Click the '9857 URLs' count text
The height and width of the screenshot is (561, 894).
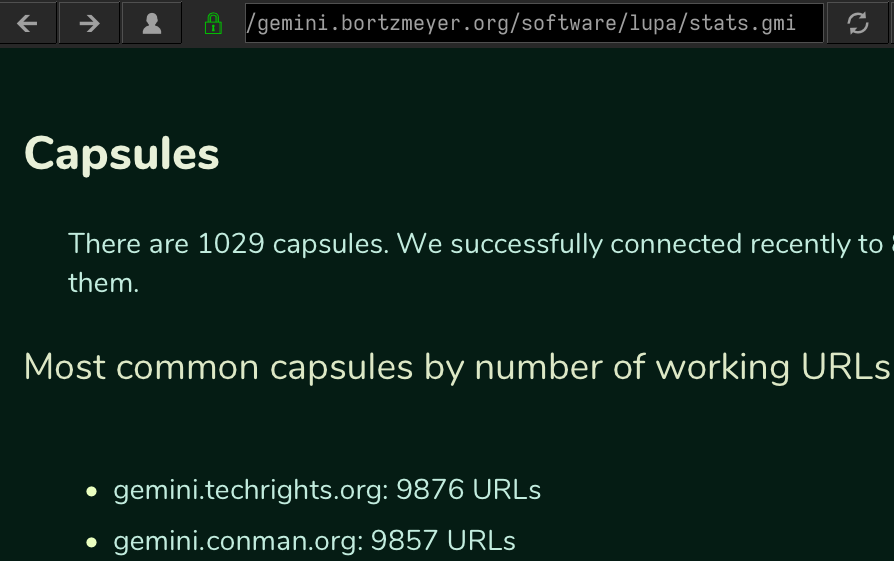tap(443, 540)
